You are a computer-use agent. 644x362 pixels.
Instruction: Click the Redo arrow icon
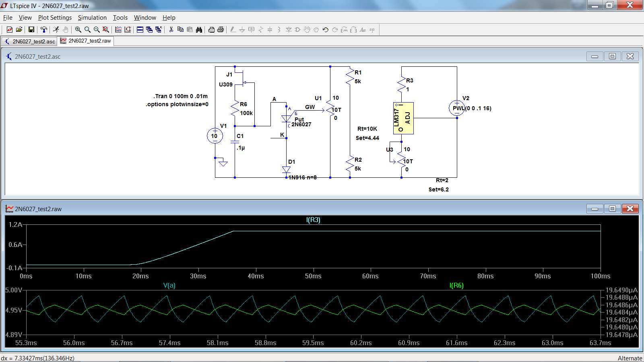[x=335, y=30]
